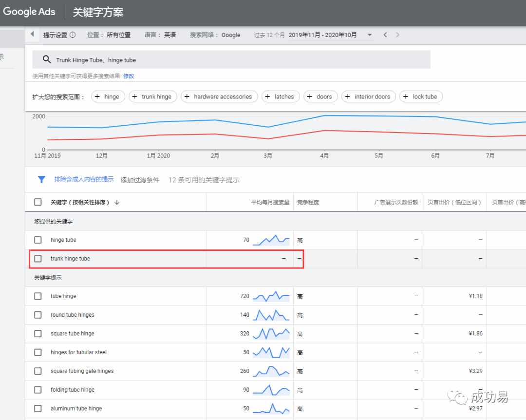Screen dimensions: 526x420
Task: Click the 修改 link
Action: (129, 76)
